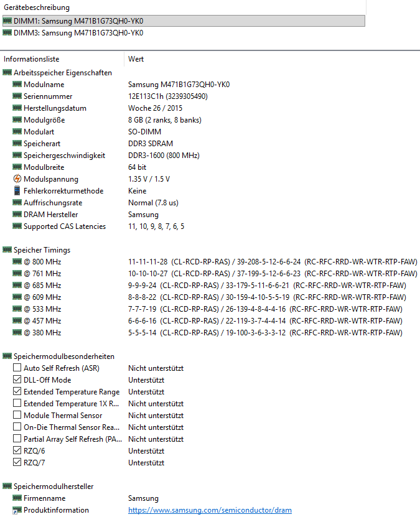Select the Firmenname value Samsung
This screenshot has width=420, height=517.
[x=143, y=498]
